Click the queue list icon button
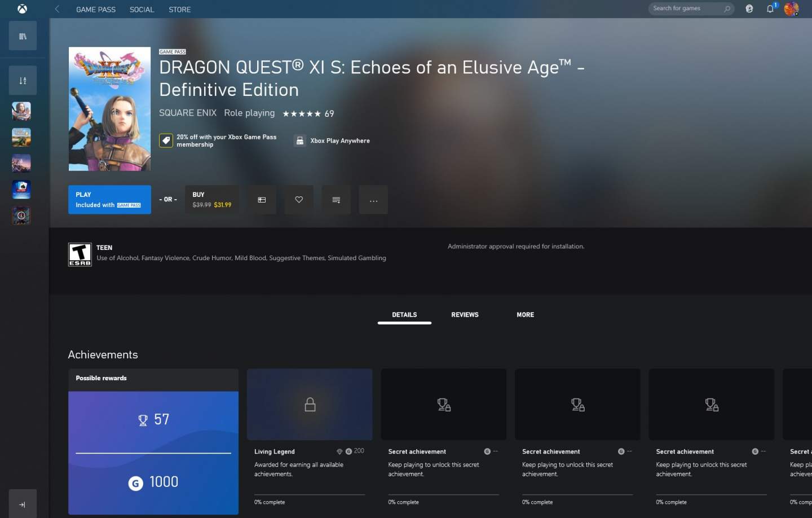Viewport: 812px width, 518px height. [336, 200]
